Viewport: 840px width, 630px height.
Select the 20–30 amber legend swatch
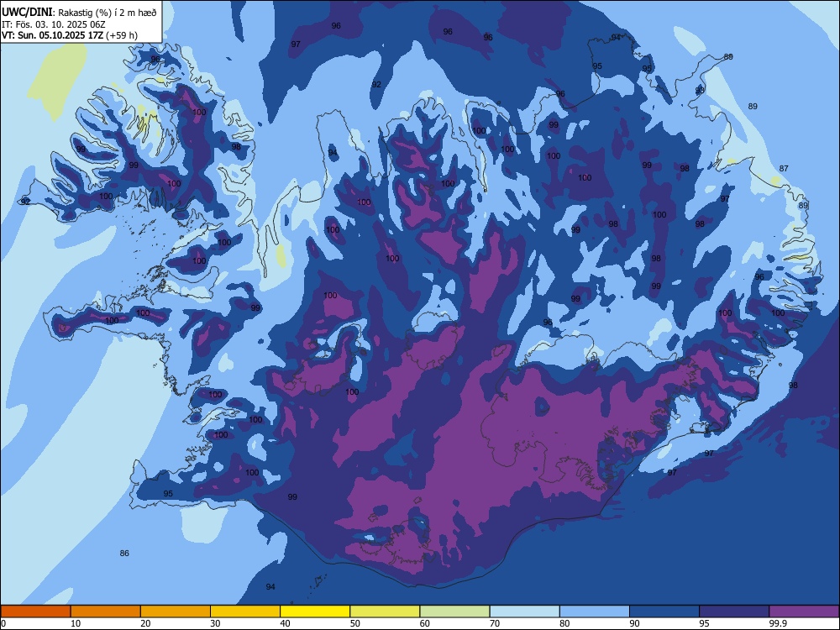pos(176,612)
